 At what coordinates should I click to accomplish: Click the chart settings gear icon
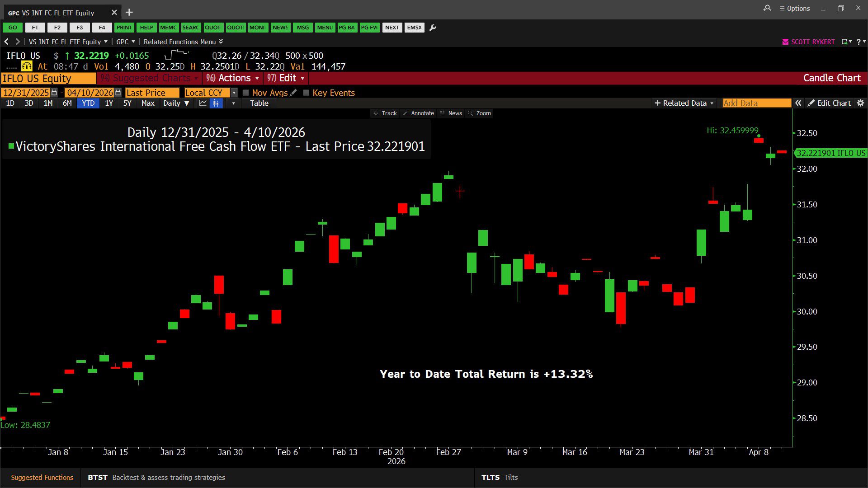coord(860,103)
